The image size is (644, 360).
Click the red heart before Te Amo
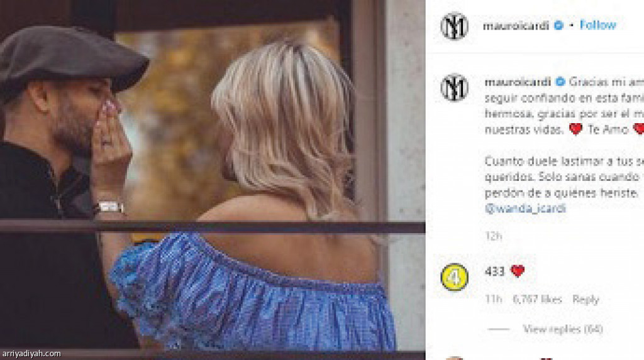tap(576, 129)
